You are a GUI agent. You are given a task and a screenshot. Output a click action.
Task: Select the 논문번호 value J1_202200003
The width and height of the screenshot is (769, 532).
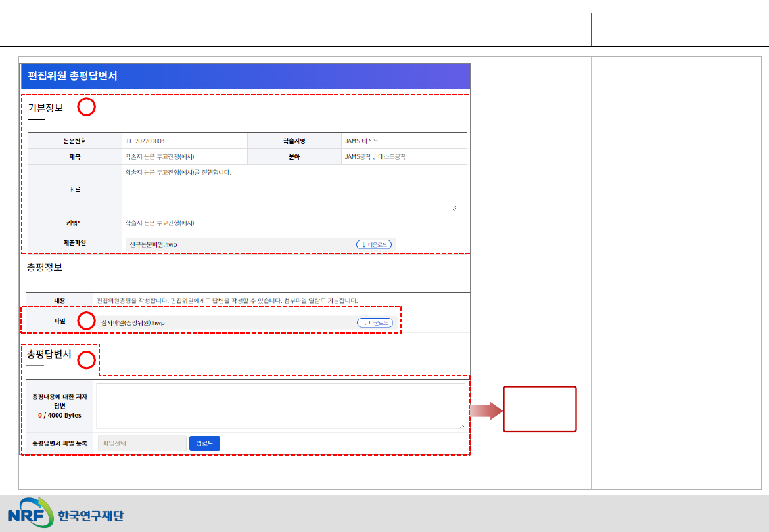click(145, 141)
